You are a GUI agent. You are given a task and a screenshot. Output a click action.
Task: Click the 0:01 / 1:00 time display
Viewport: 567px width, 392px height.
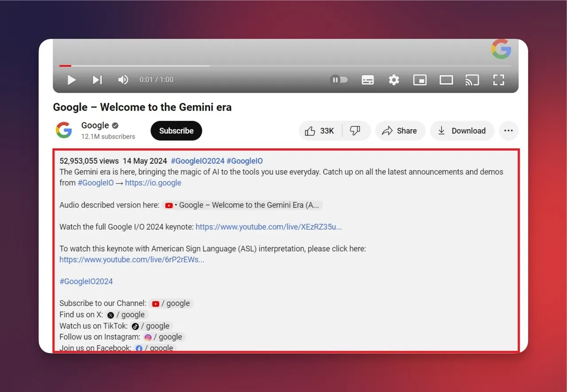(x=156, y=80)
